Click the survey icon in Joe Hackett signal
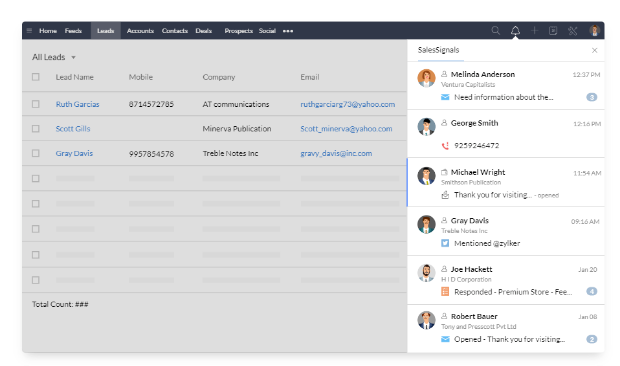The width and height of the screenshot is (620, 366). [445, 292]
